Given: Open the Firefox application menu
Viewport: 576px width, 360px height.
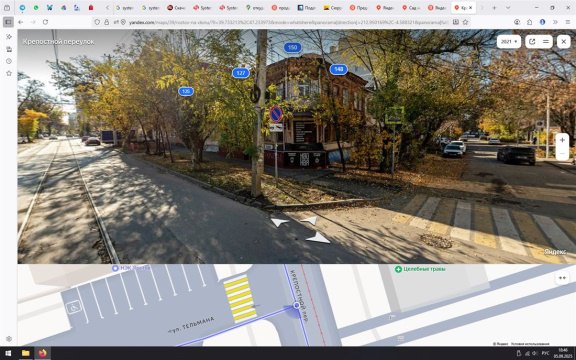Looking at the screenshot, I should pyautogui.click(x=568, y=22).
